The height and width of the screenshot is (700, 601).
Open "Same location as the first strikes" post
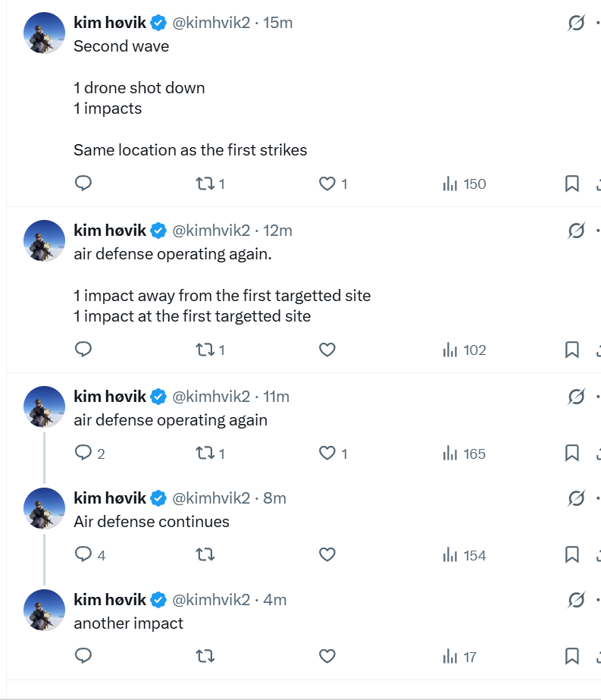coord(190,150)
